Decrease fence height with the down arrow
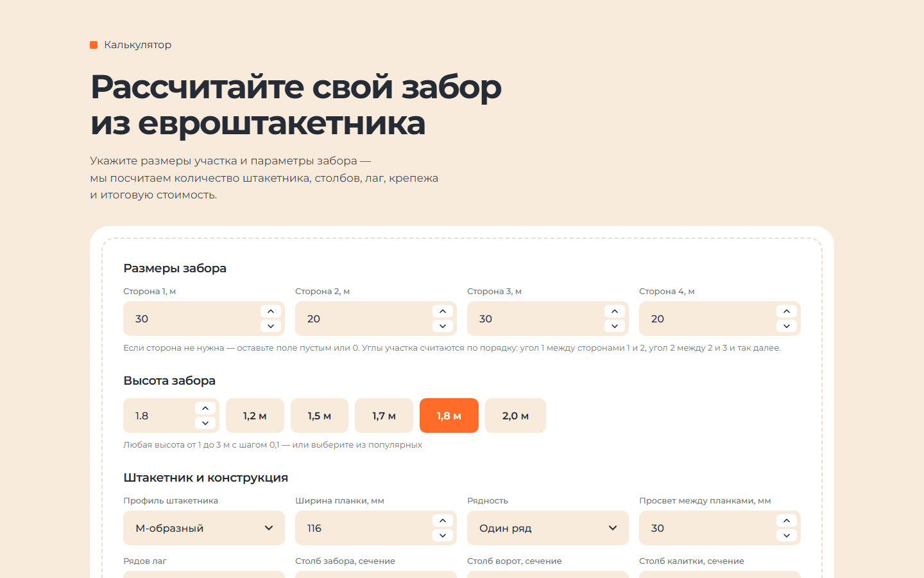The width and height of the screenshot is (924, 578). (x=205, y=423)
